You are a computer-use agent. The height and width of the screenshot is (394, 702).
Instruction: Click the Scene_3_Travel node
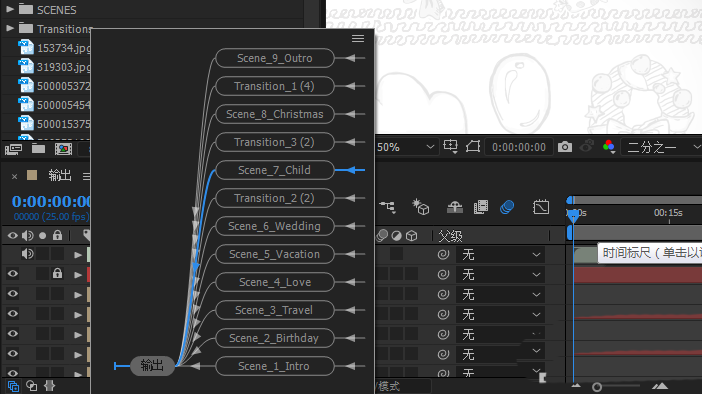pos(275,310)
